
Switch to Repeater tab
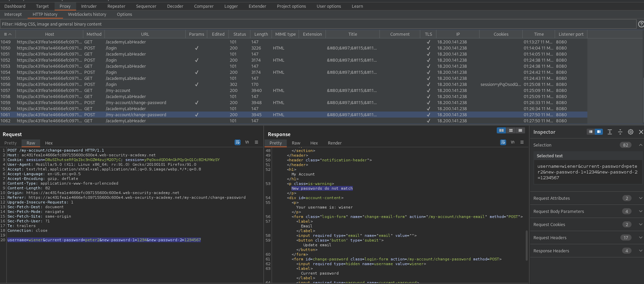(x=116, y=6)
